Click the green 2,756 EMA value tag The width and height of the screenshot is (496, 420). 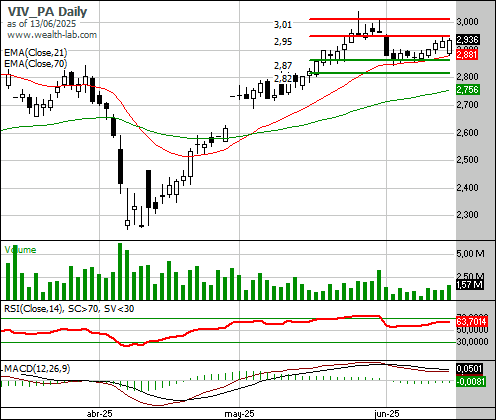pos(467,90)
